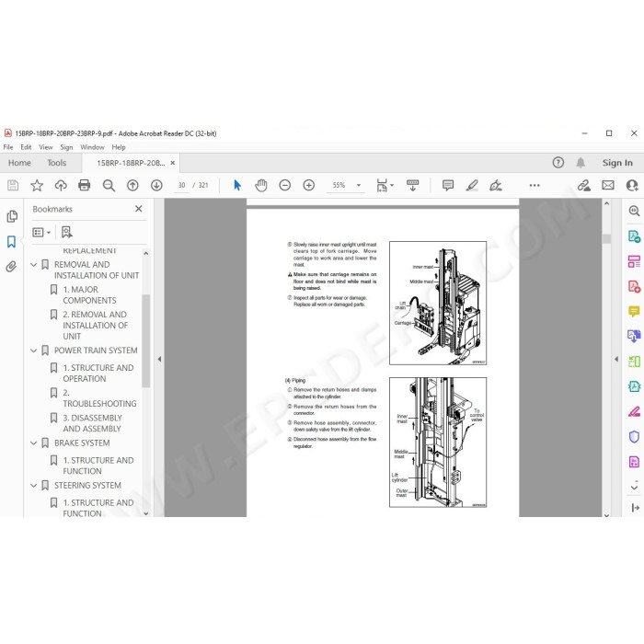The height and width of the screenshot is (644, 644).
Task: Show more right pane tools chevron
Action: [634, 488]
